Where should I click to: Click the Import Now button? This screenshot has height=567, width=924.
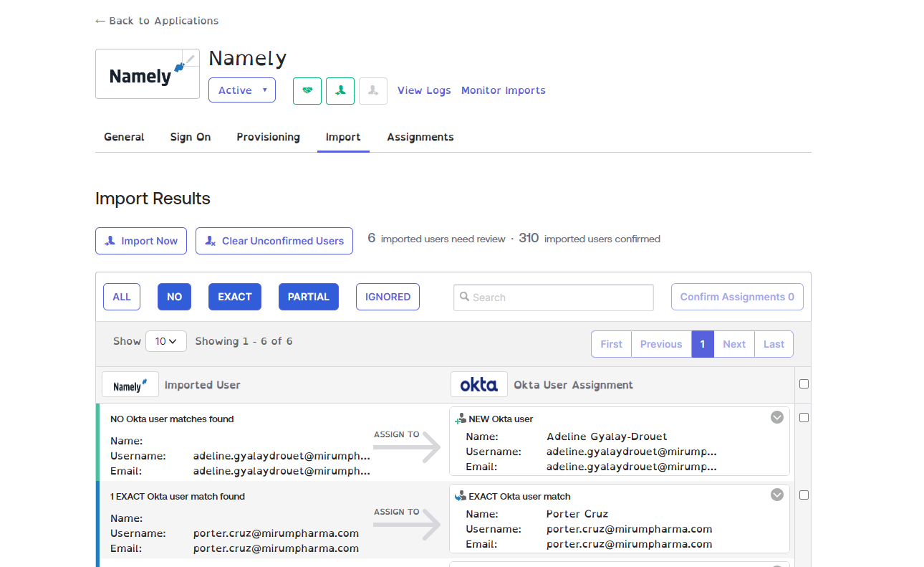coord(141,241)
